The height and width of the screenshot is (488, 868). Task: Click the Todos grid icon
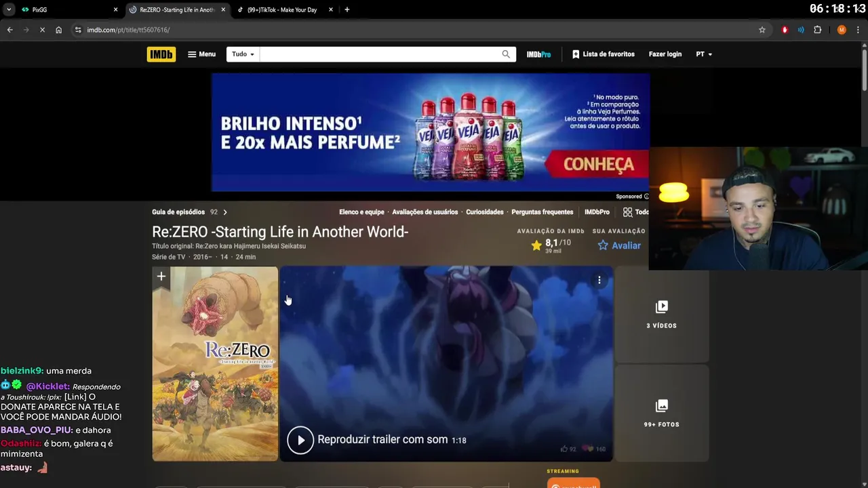click(628, 212)
